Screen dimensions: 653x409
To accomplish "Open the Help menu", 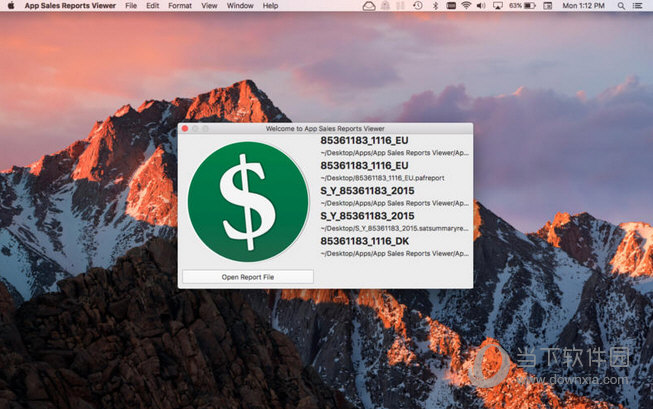I will coord(270,6).
